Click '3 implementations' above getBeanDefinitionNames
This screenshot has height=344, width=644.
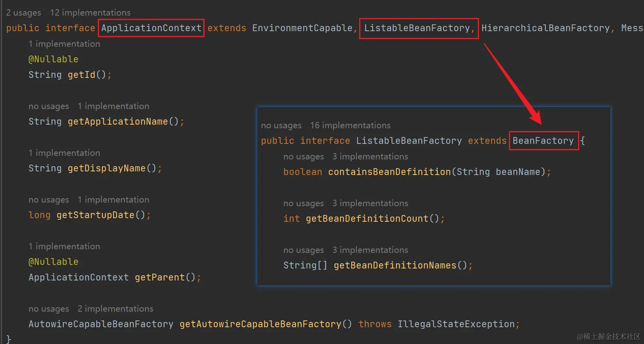370,250
